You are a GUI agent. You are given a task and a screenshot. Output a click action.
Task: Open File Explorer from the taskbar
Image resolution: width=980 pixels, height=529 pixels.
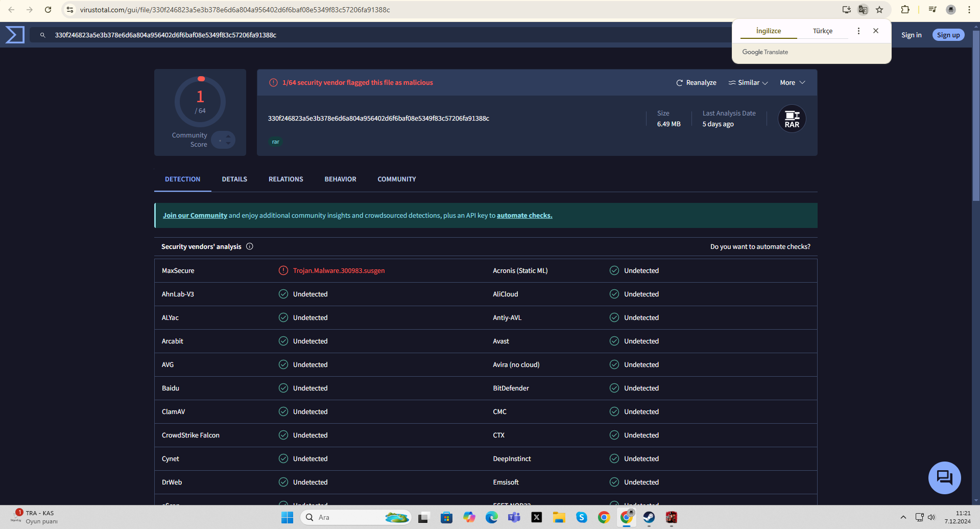click(559, 517)
